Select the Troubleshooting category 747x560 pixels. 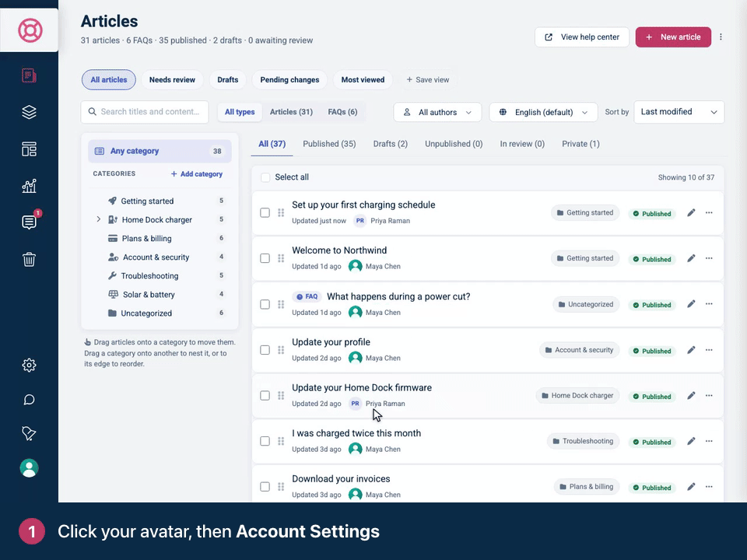point(160,275)
